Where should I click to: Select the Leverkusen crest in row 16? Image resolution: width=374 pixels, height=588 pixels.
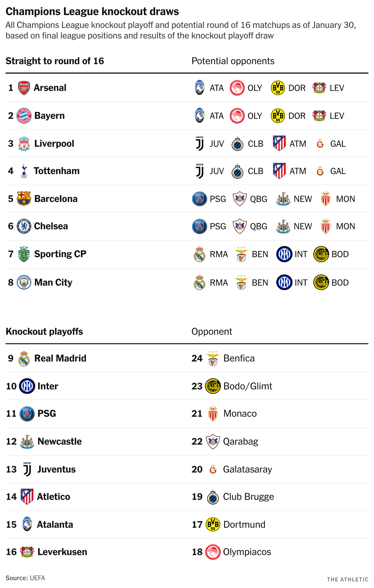(27, 552)
